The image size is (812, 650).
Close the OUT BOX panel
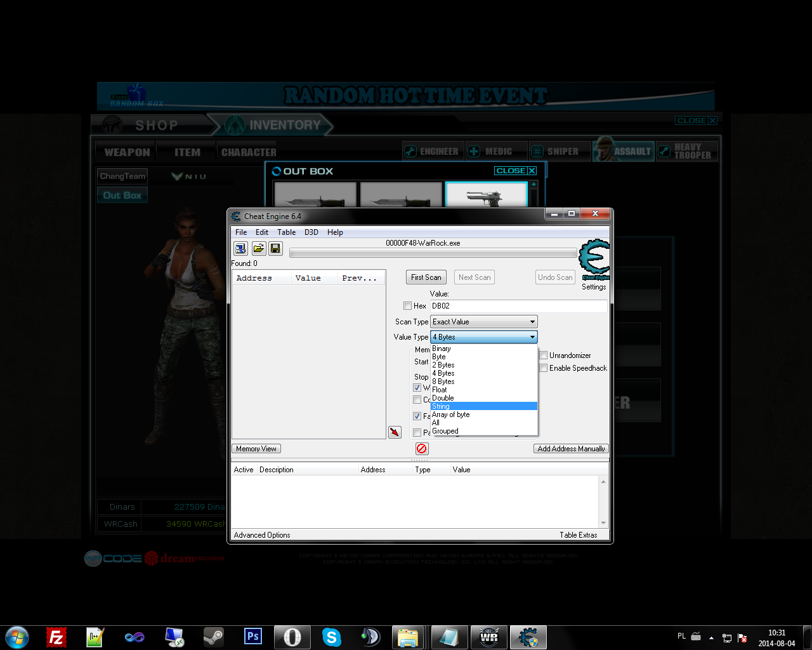(x=516, y=171)
